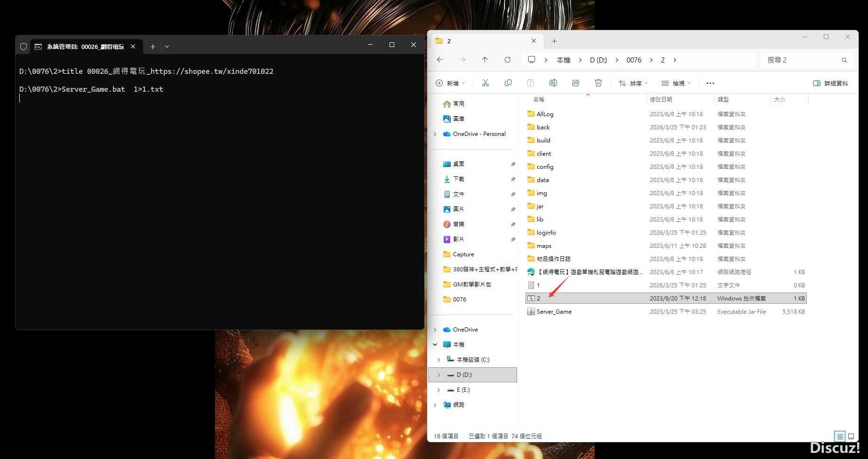This screenshot has width=868, height=459.
Task: Click the Share icon in toolbar
Action: pos(575,83)
